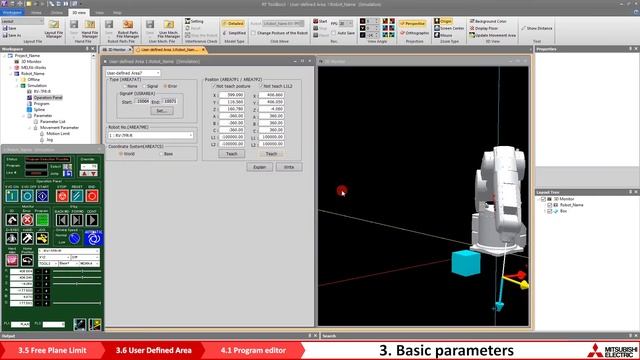Open User Mech. File Manager
The width and height of the screenshot is (640, 360).
pos(169,29)
